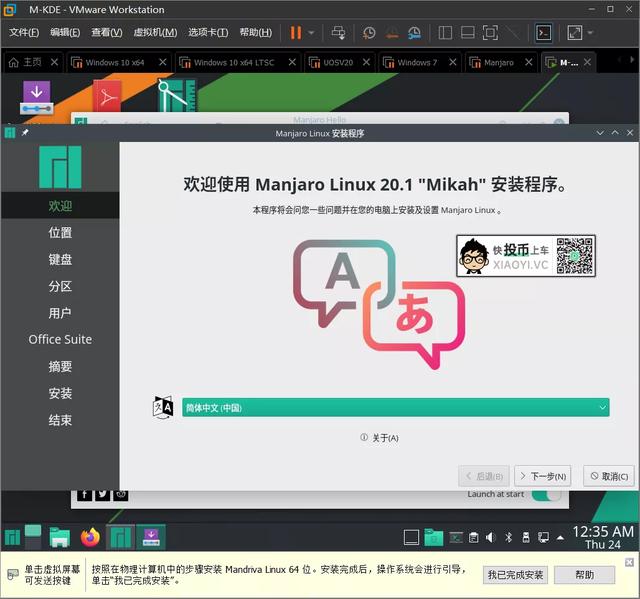The width and height of the screenshot is (640, 599).
Task: Select 用户 step in installer sidebar
Action: [x=60, y=313]
